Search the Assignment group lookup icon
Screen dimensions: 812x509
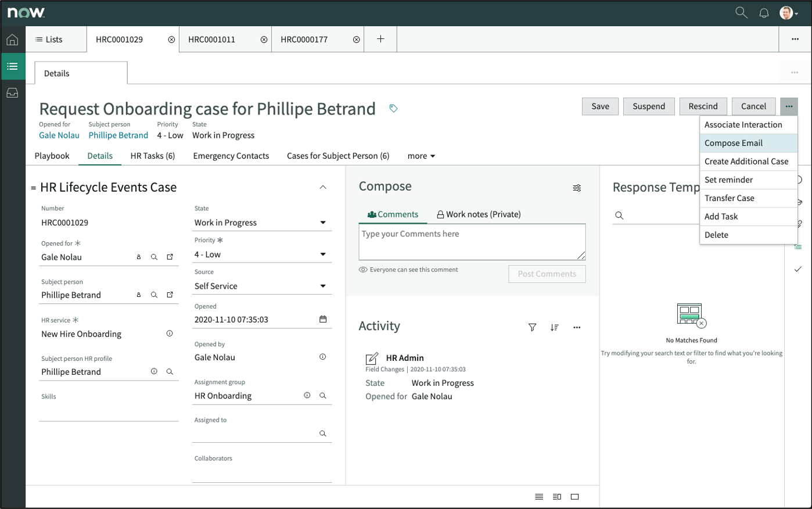(323, 395)
